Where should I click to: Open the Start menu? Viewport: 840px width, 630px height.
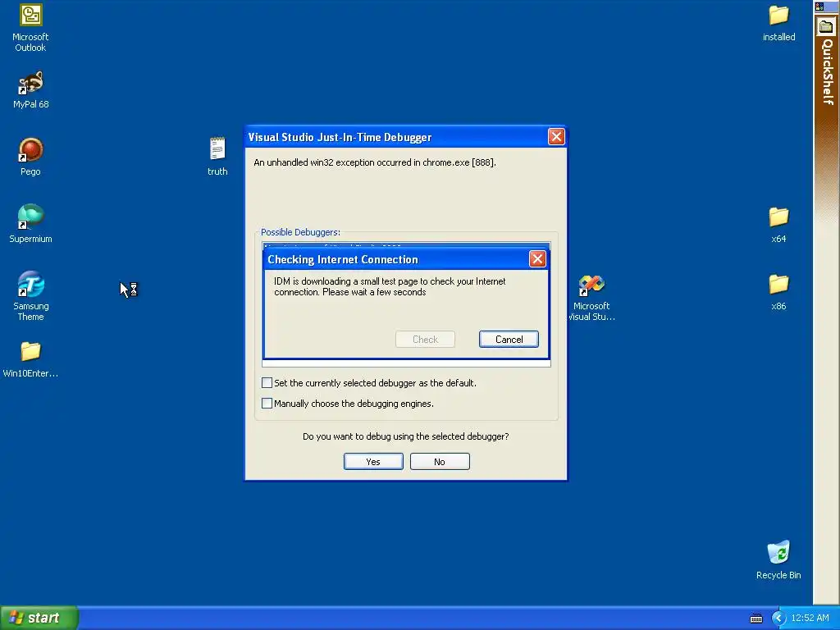click(39, 619)
